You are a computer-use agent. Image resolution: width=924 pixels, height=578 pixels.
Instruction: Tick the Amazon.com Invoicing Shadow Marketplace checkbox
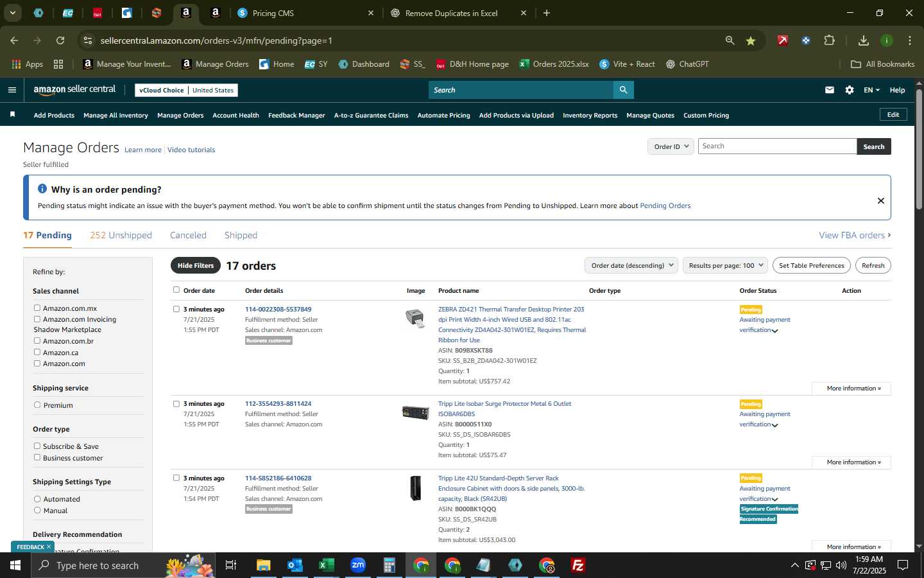point(37,319)
